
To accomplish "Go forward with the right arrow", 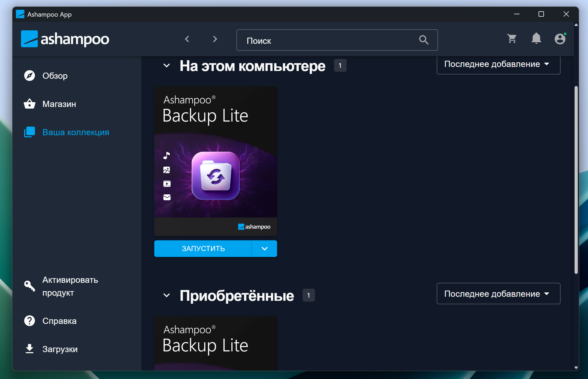I will pos(215,39).
